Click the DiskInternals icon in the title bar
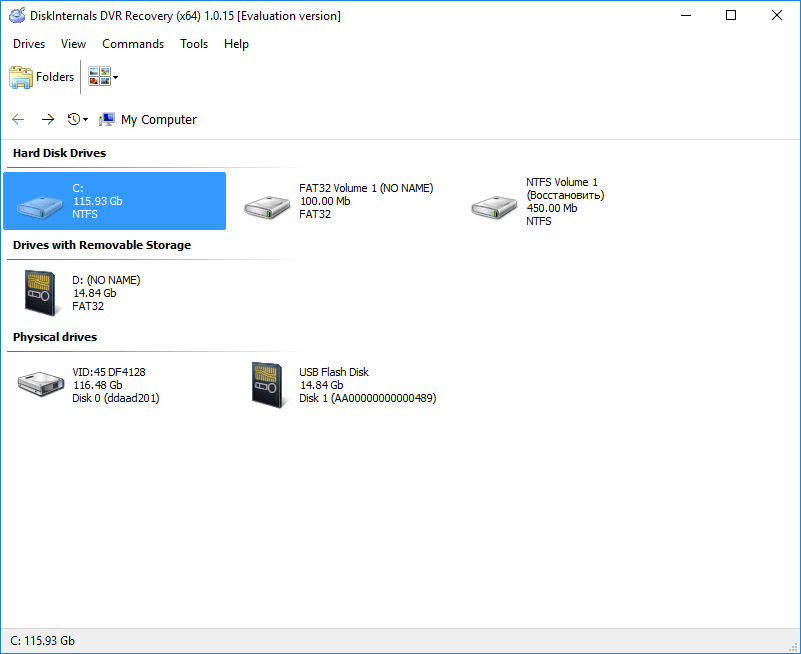801x654 pixels. pos(16,15)
